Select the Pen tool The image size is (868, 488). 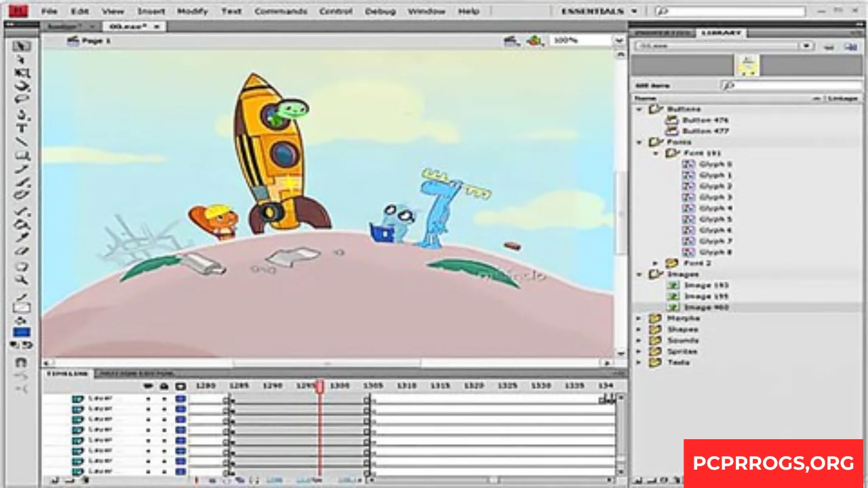(x=22, y=114)
